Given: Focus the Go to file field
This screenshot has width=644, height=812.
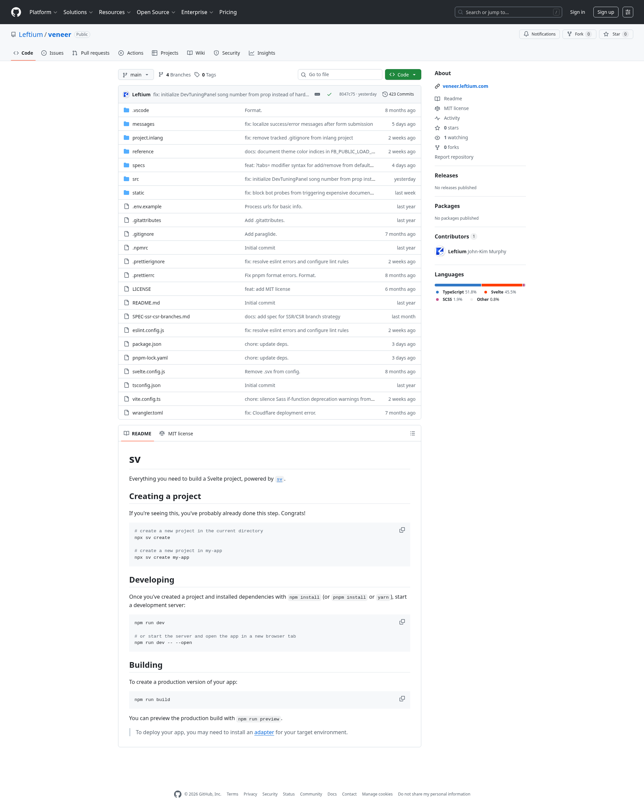Looking at the screenshot, I should point(340,74).
